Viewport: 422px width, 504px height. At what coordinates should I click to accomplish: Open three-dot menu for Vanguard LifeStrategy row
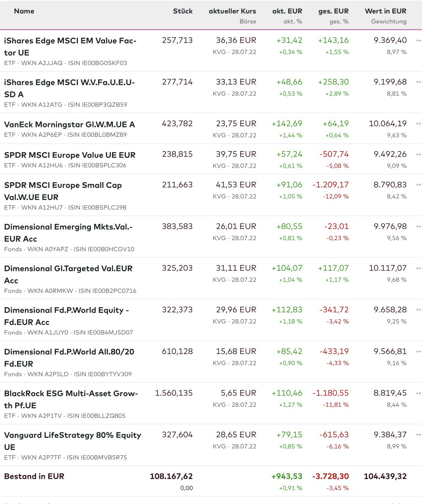(419, 435)
